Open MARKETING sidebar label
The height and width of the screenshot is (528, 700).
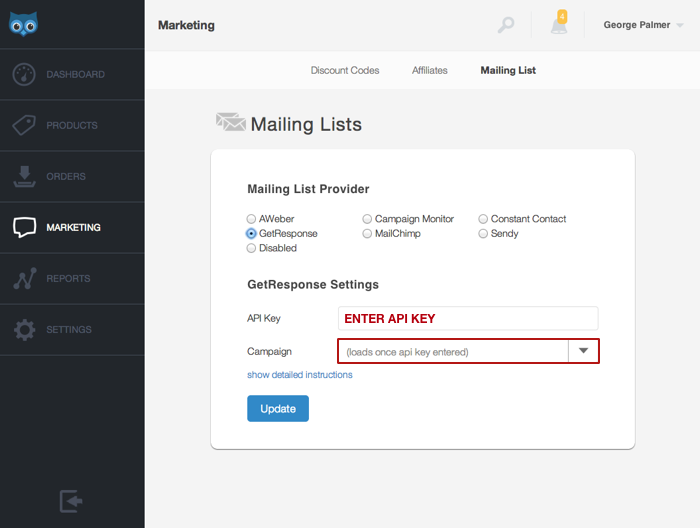click(73, 228)
